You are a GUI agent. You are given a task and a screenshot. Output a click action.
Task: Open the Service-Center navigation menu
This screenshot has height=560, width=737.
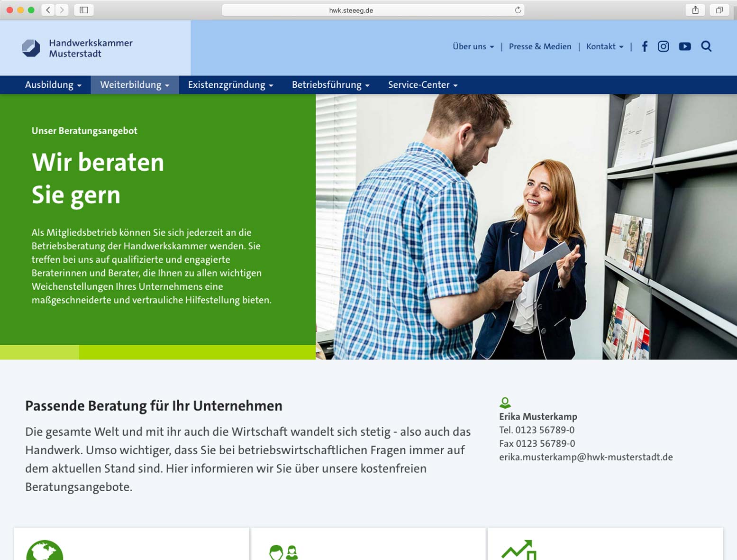click(x=423, y=85)
